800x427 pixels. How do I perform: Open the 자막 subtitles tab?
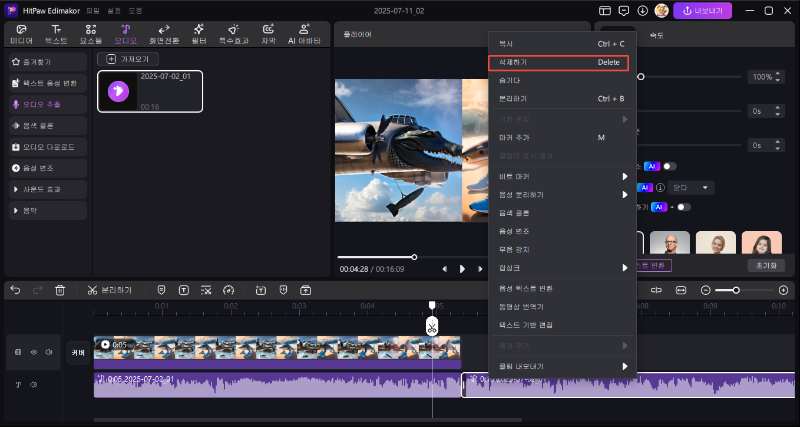click(x=268, y=34)
